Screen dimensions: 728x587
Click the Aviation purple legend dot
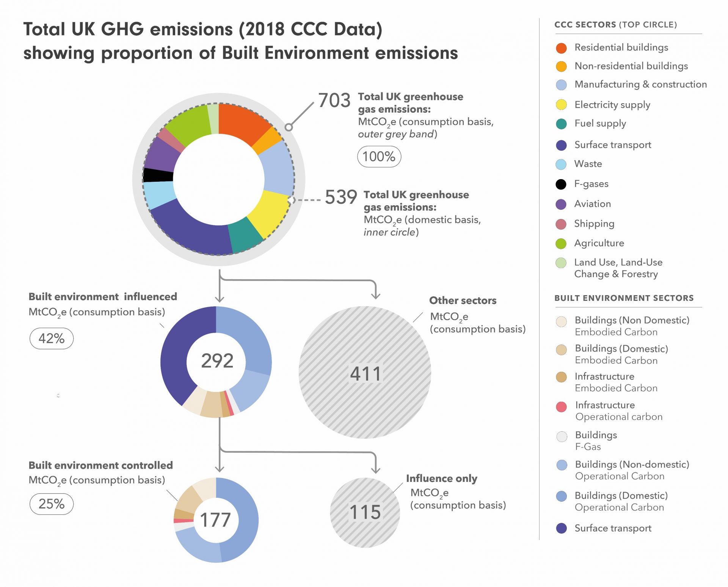click(x=561, y=204)
